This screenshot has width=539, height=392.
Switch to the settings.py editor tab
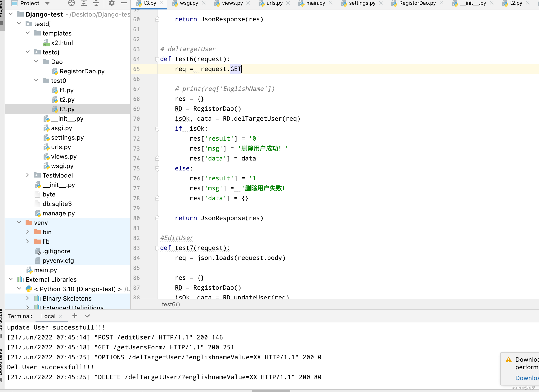point(362,3)
